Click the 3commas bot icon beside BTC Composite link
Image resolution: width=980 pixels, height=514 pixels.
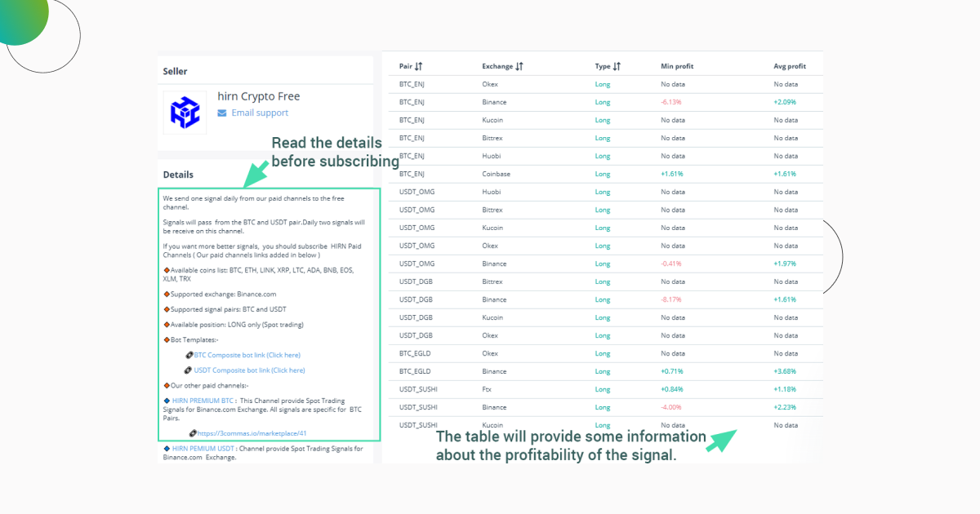coord(188,355)
